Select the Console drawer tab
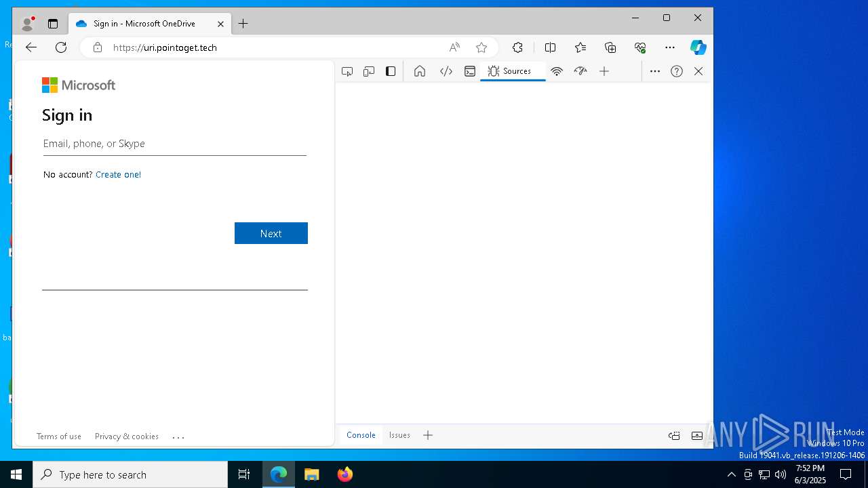 click(361, 435)
